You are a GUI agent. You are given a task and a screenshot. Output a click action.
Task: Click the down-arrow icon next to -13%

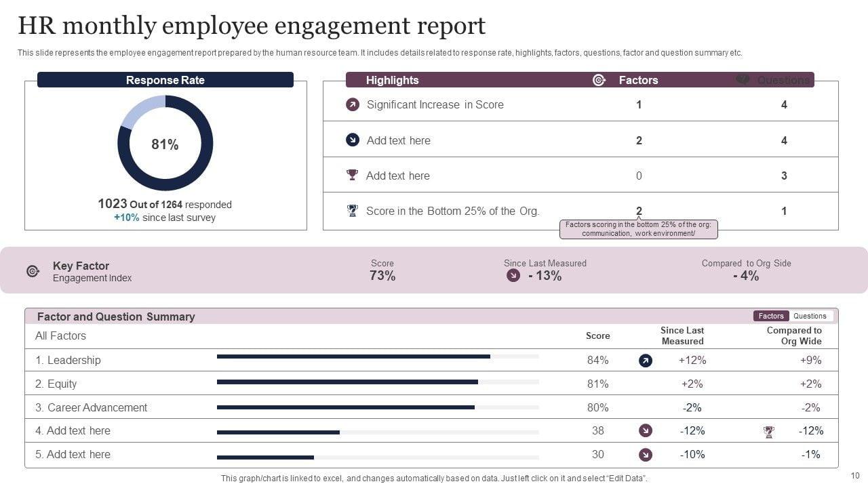(513, 275)
